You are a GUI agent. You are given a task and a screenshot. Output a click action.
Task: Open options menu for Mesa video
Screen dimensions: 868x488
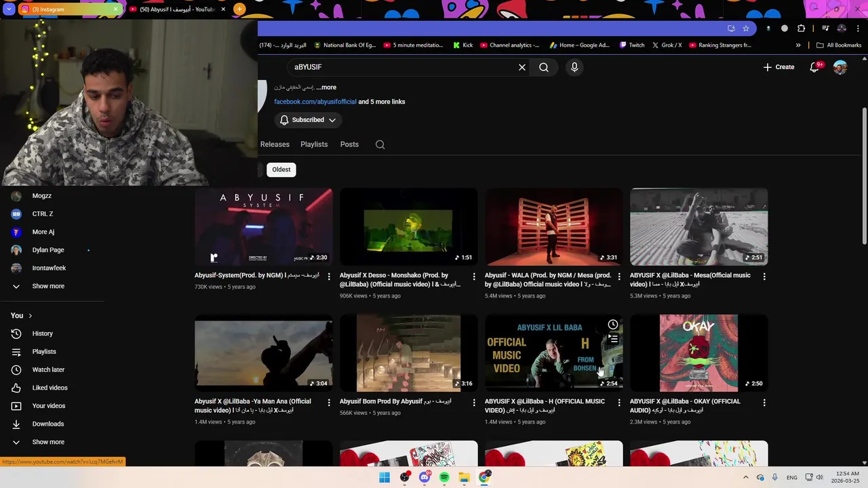[x=764, y=277]
